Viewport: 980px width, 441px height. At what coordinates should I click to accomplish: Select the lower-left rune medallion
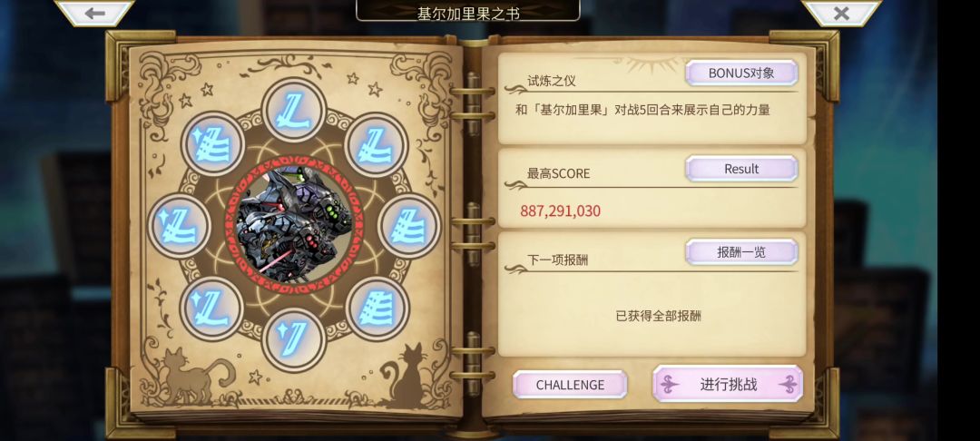(x=211, y=309)
